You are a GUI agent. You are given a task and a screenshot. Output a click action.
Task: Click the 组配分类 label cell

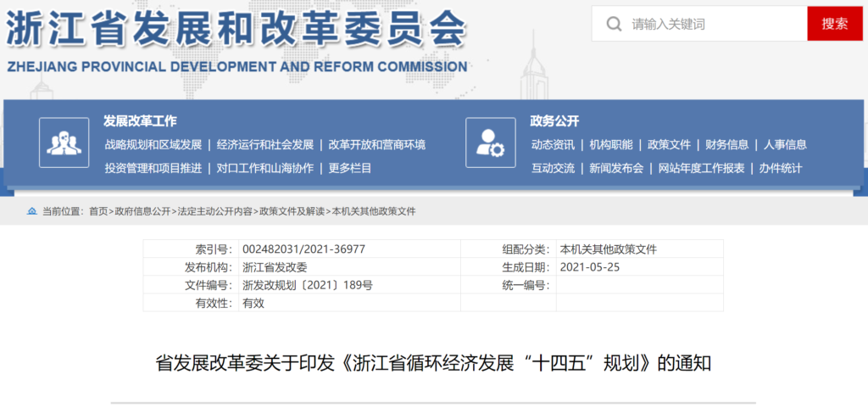(x=509, y=249)
